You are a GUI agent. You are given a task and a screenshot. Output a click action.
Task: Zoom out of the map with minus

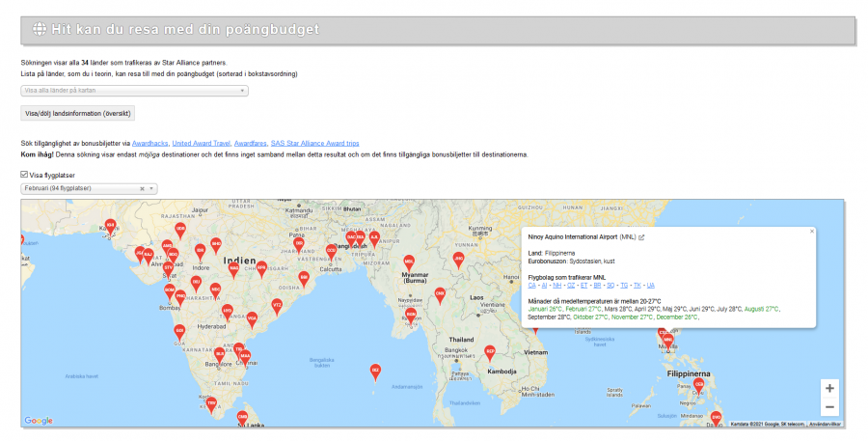[829, 407]
